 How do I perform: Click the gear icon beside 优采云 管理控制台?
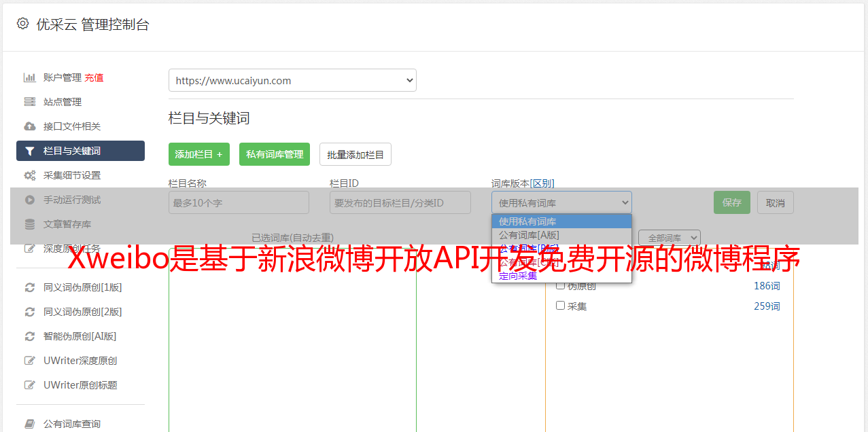point(22,24)
